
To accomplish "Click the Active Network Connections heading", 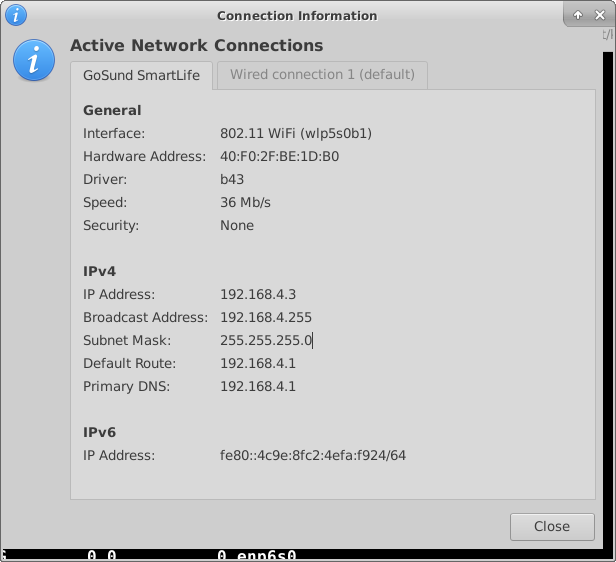I will coord(196,46).
